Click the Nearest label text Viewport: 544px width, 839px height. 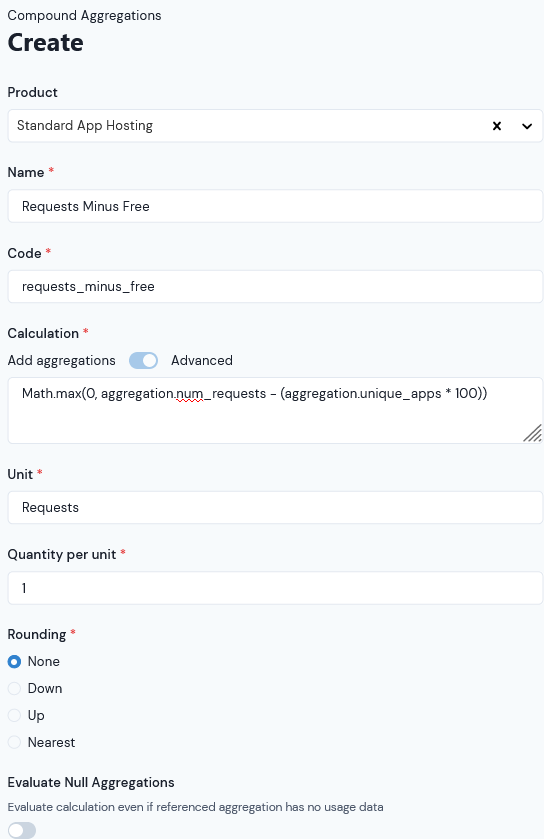51,742
